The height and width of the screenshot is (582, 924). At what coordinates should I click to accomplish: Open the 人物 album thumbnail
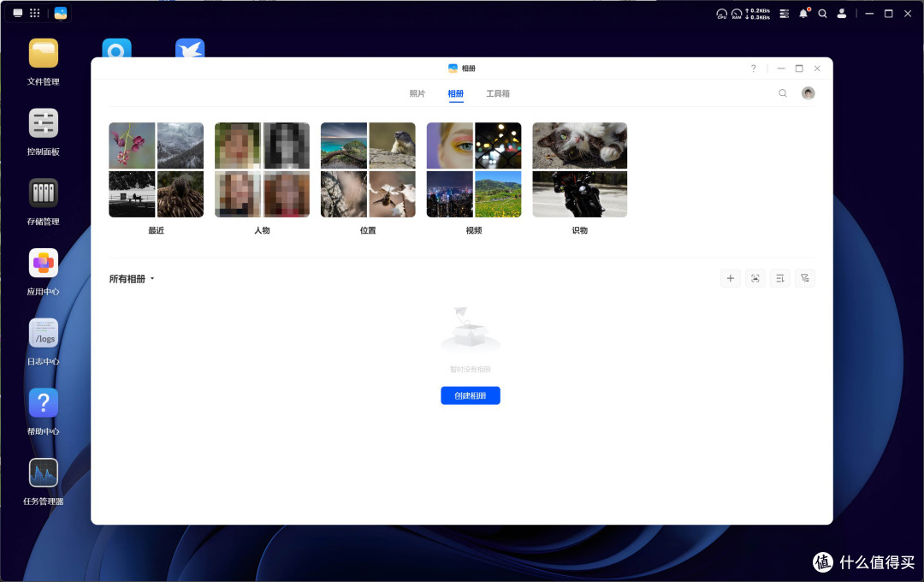pyautogui.click(x=263, y=169)
